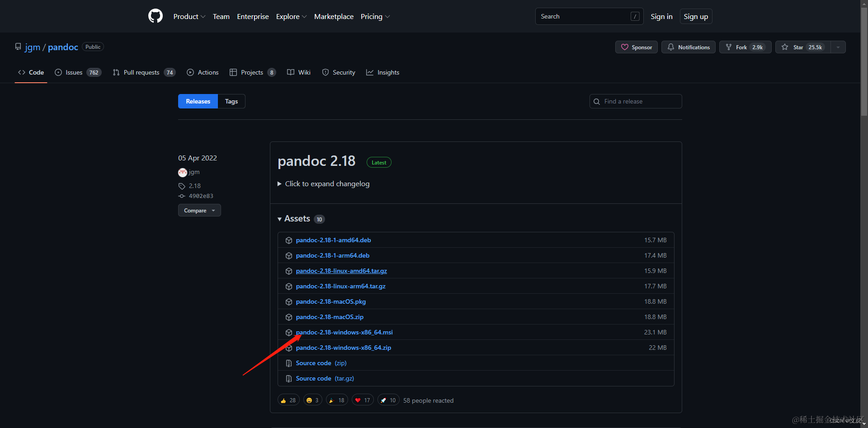The image size is (868, 428).
Task: Download pandoc-2.18-windows-x86_64.msi
Action: (344, 332)
